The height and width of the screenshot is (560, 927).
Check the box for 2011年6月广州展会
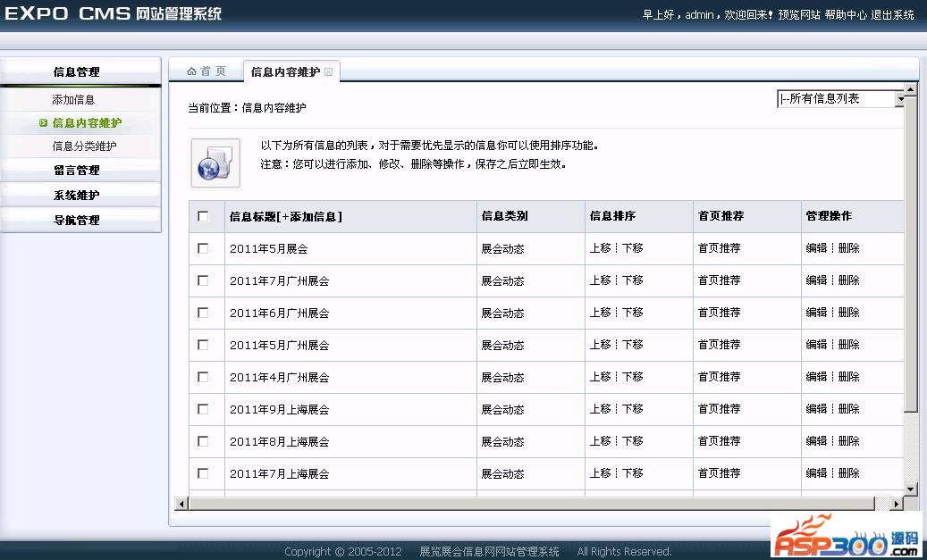click(203, 313)
